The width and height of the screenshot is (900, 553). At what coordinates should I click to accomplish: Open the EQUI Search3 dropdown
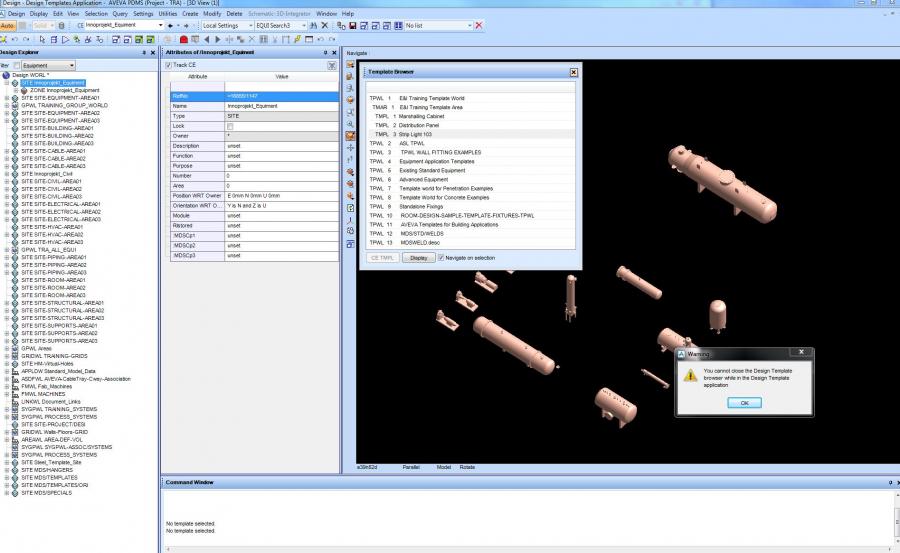click(x=304, y=25)
